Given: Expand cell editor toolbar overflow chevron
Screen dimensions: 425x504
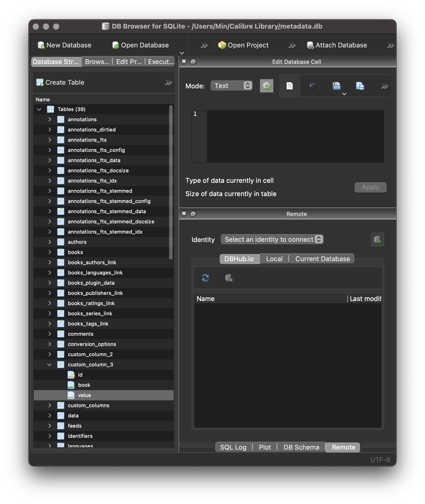Looking at the screenshot, I should (384, 86).
